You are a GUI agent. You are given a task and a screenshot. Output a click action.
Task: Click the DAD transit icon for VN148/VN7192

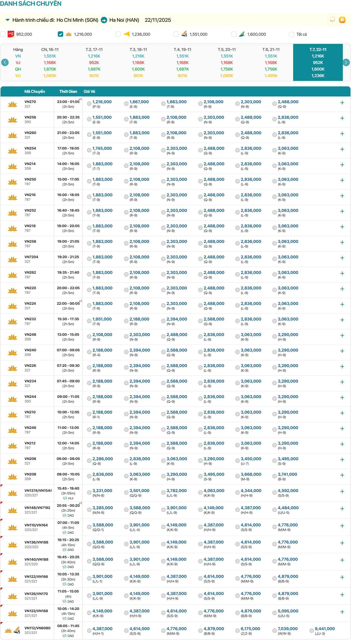(65, 515)
